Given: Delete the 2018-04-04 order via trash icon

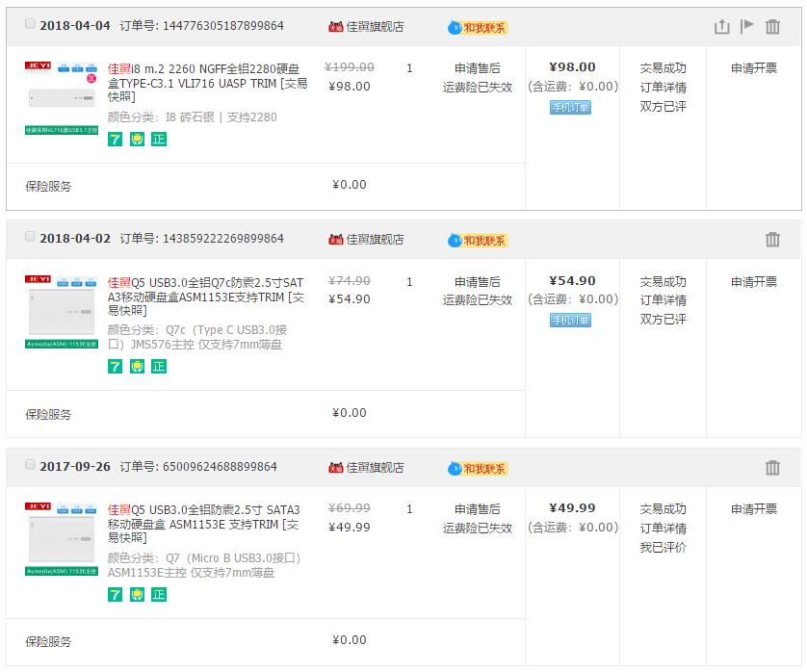Looking at the screenshot, I should click(772, 26).
